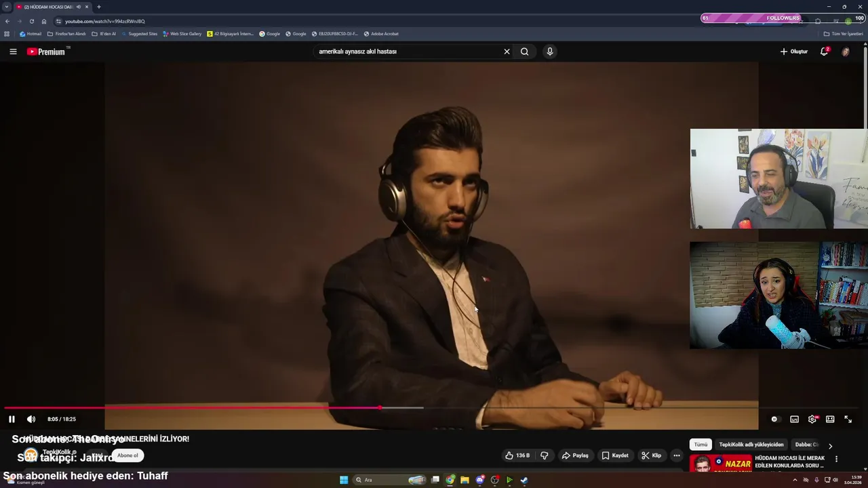868x488 pixels.
Task: Switch to theater mode
Action: coord(830,419)
